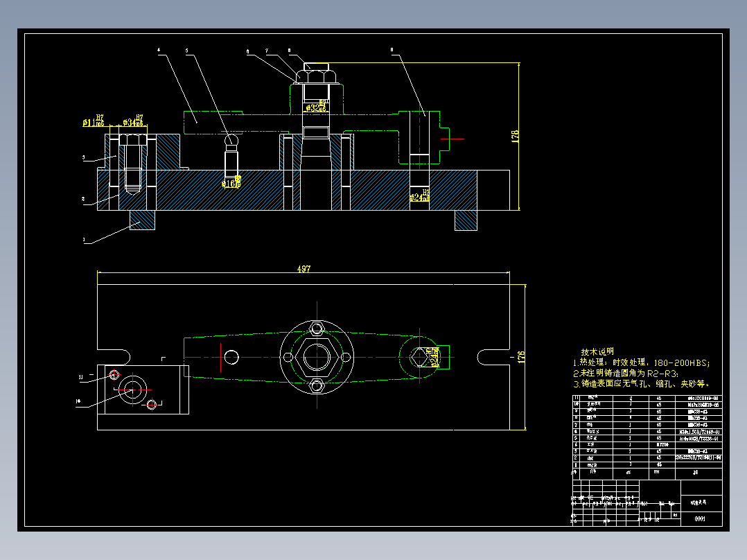Viewport: 747px width, 560px height.
Task: Click the drill bushing circle in the plan view corner block
Action: (x=132, y=390)
